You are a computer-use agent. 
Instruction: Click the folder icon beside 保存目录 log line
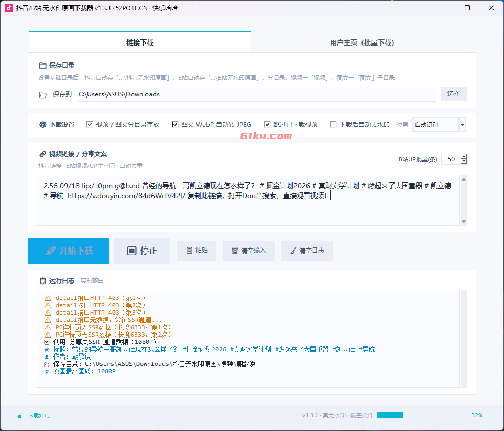pos(47,364)
